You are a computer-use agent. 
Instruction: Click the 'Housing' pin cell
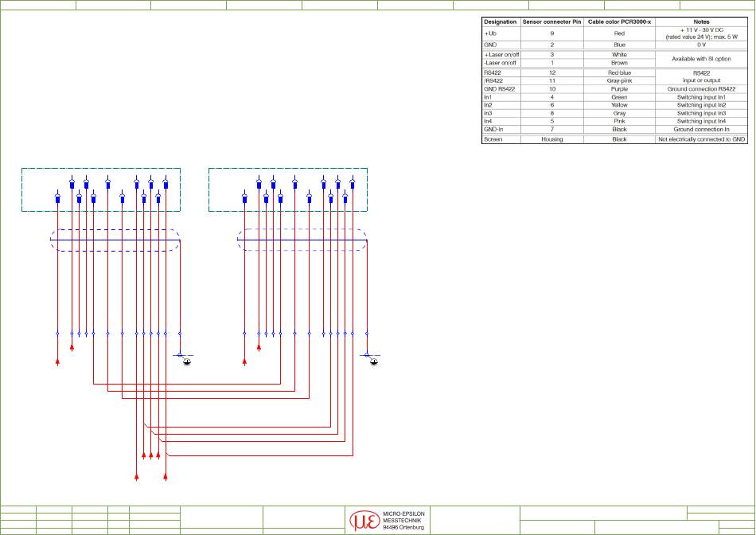(551, 139)
